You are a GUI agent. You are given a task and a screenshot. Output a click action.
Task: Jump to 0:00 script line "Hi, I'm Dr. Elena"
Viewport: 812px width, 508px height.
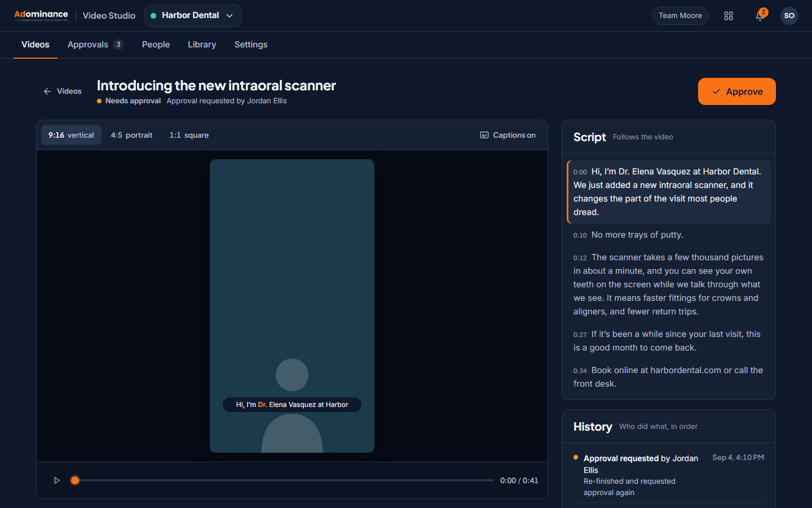pyautogui.click(x=669, y=192)
